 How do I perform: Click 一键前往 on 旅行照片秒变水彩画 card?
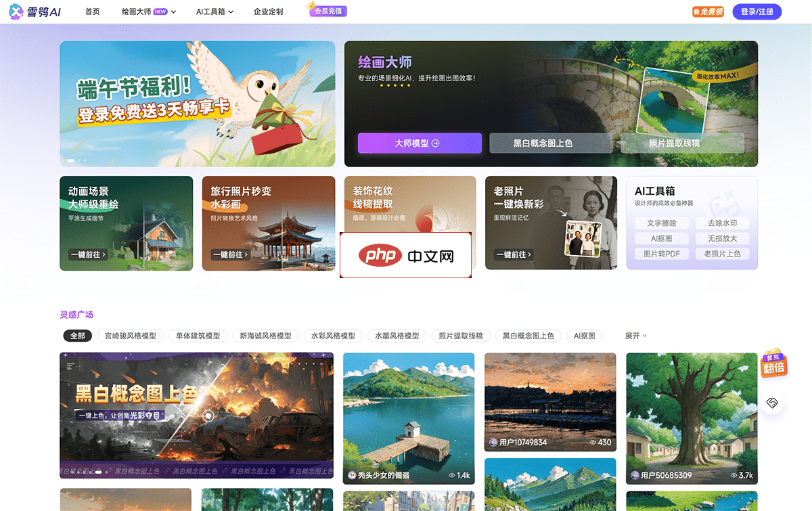coord(230,254)
